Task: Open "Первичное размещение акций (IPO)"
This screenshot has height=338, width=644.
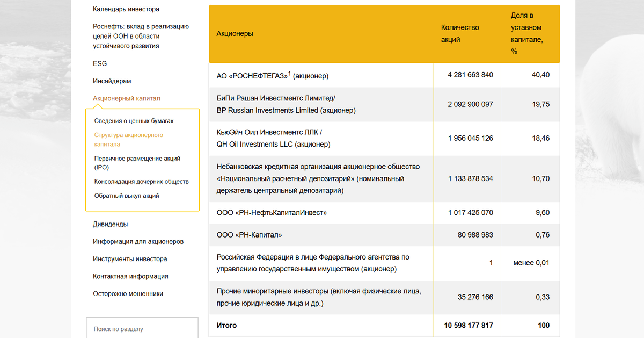Action: (137, 163)
